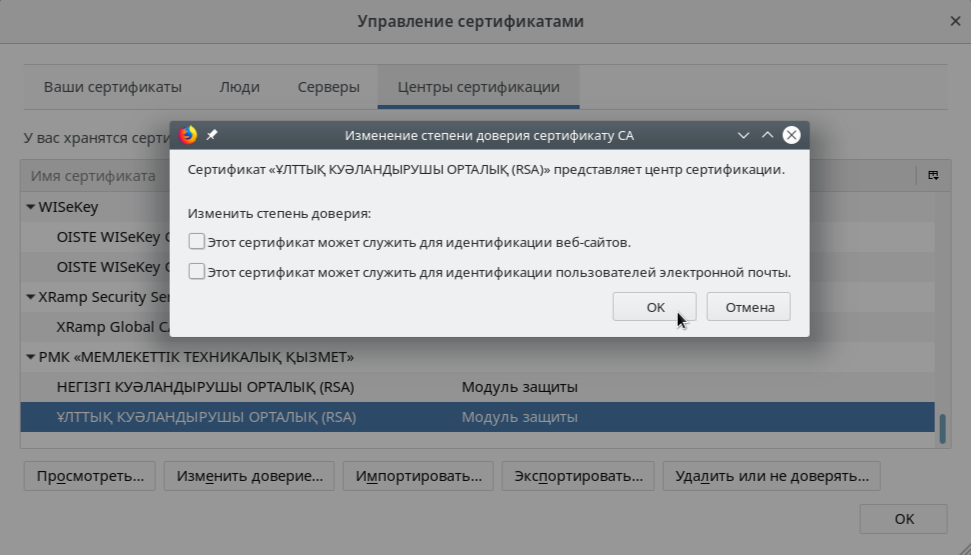Collapse the WISeKey group

[x=30, y=207]
